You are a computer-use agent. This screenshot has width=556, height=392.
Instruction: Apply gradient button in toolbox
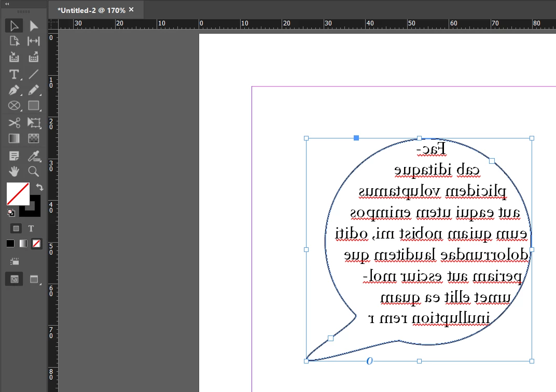23,244
